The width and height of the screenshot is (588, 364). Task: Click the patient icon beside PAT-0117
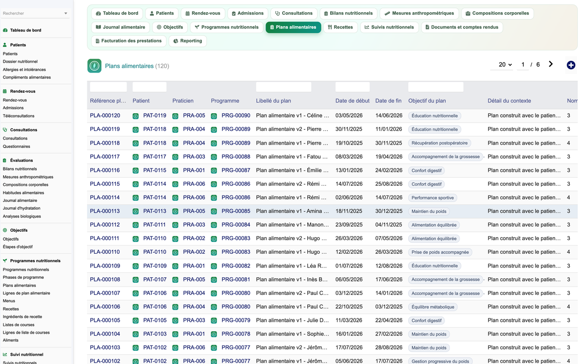(136, 157)
